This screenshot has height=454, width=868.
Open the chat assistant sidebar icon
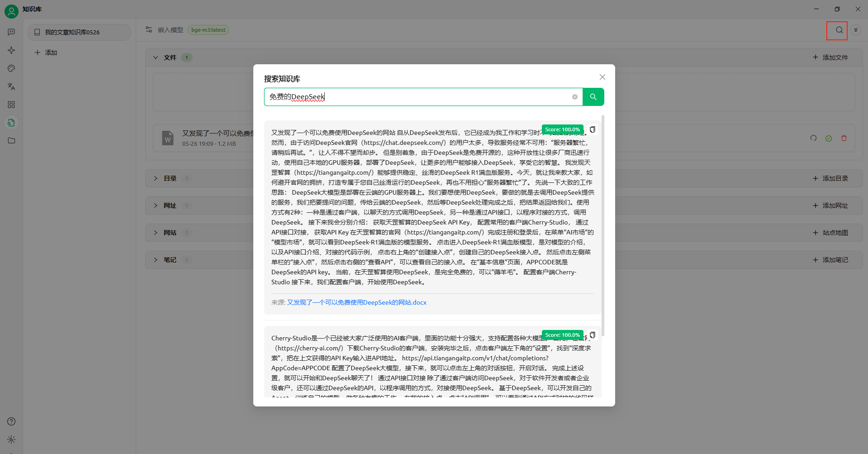[11, 32]
